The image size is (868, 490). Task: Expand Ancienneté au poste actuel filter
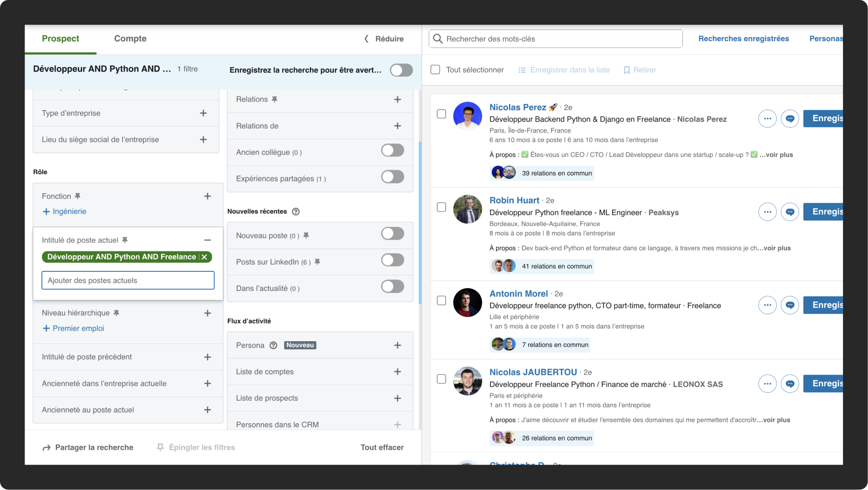coord(207,410)
